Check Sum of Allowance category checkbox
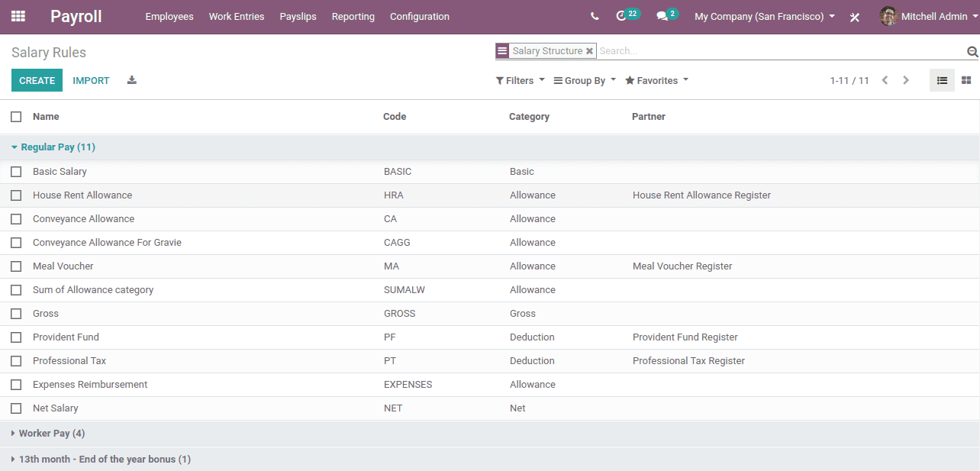Image resolution: width=980 pixels, height=471 pixels. tap(16, 290)
